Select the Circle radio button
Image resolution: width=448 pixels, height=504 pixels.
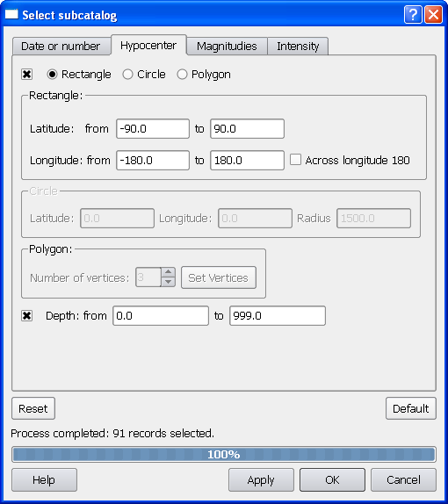[x=127, y=75]
